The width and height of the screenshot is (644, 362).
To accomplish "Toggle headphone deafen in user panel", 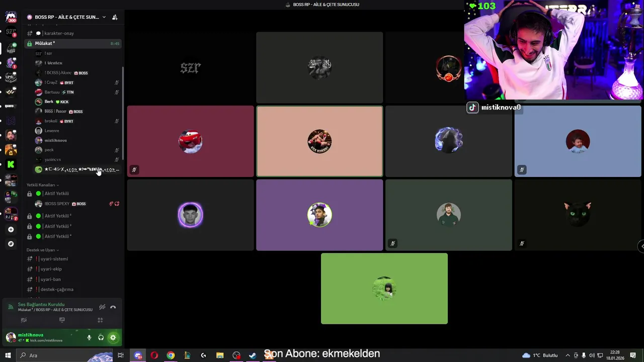I will click(101, 337).
